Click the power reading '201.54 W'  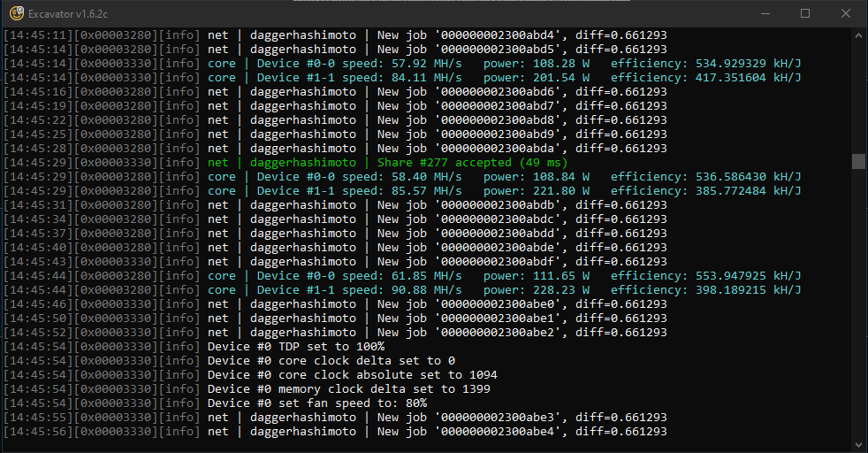(x=561, y=78)
